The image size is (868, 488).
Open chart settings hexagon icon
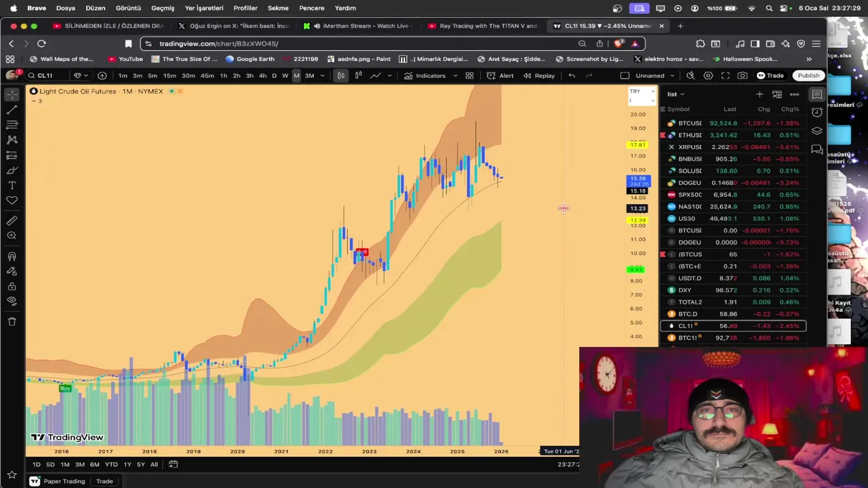click(708, 75)
